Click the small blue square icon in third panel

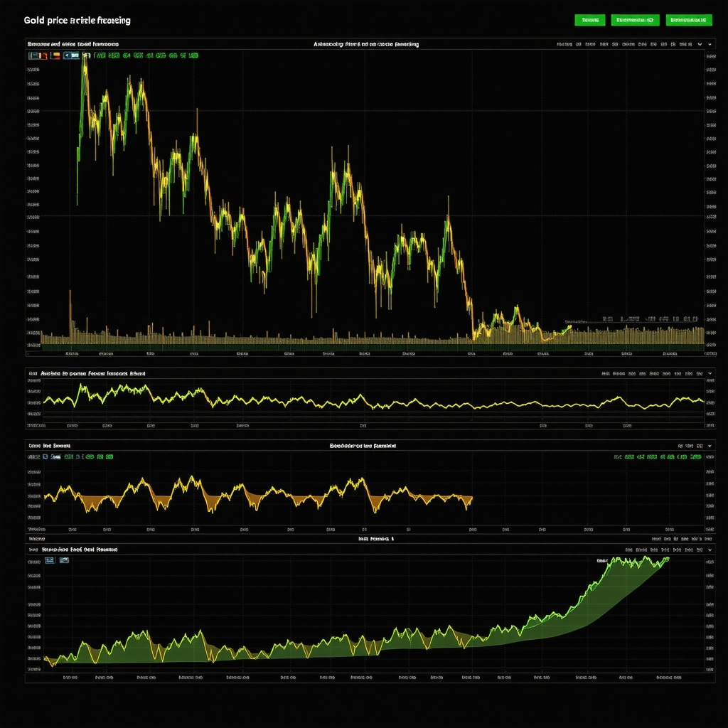coord(45,457)
